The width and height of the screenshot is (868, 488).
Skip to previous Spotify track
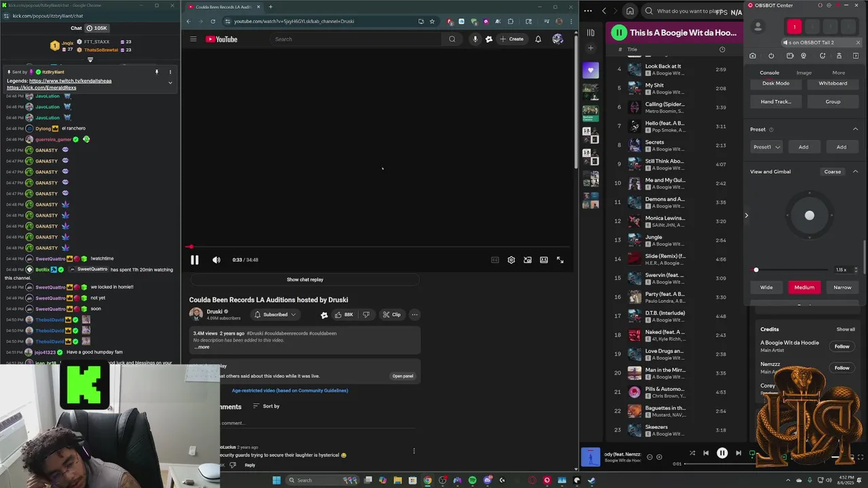[706, 453]
